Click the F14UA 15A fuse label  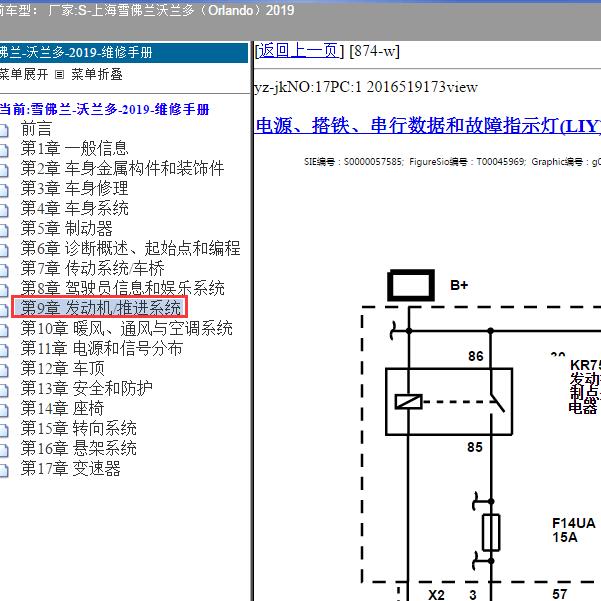[573, 530]
